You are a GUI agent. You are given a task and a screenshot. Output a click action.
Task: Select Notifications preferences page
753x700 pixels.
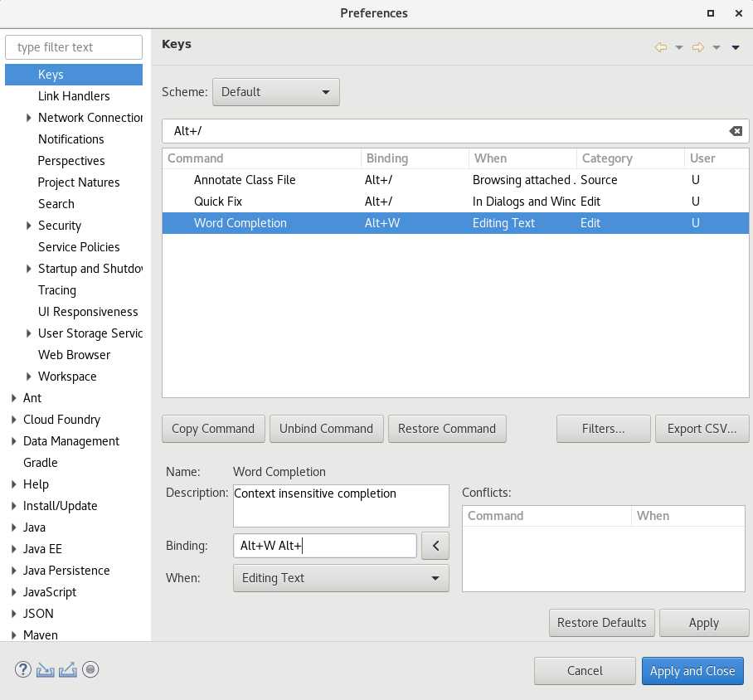(70, 139)
